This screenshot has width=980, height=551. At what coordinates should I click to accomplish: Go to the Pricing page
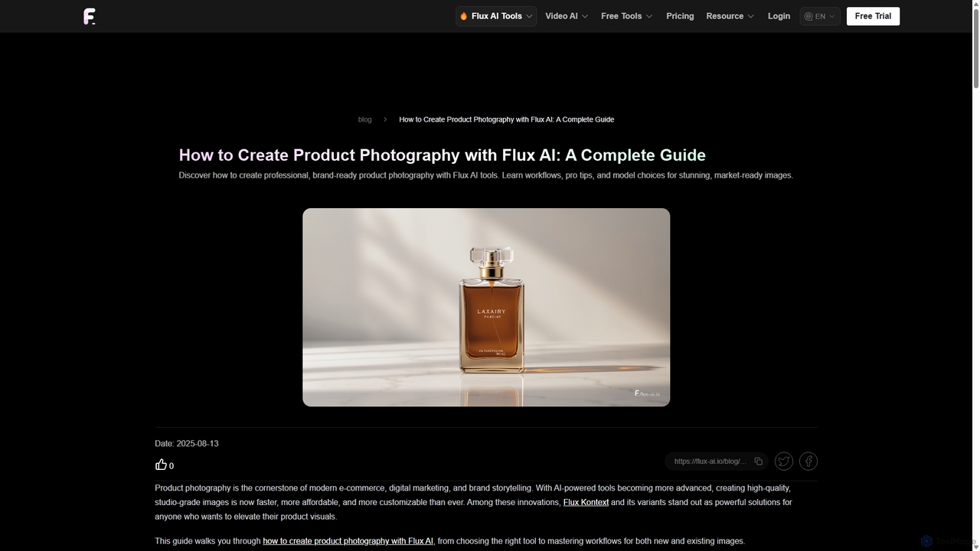(680, 16)
